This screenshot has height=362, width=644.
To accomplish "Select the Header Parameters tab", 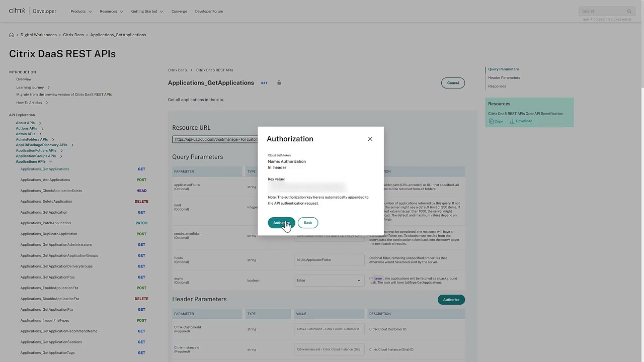I will coord(504,77).
